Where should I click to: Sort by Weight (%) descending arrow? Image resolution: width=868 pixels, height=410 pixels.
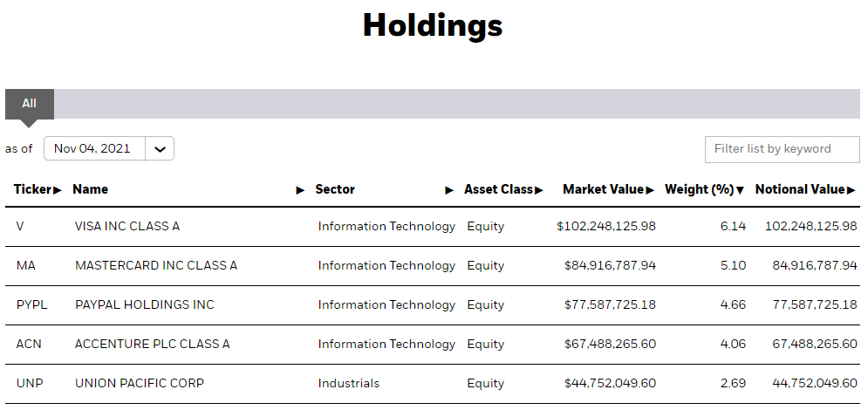[740, 190]
